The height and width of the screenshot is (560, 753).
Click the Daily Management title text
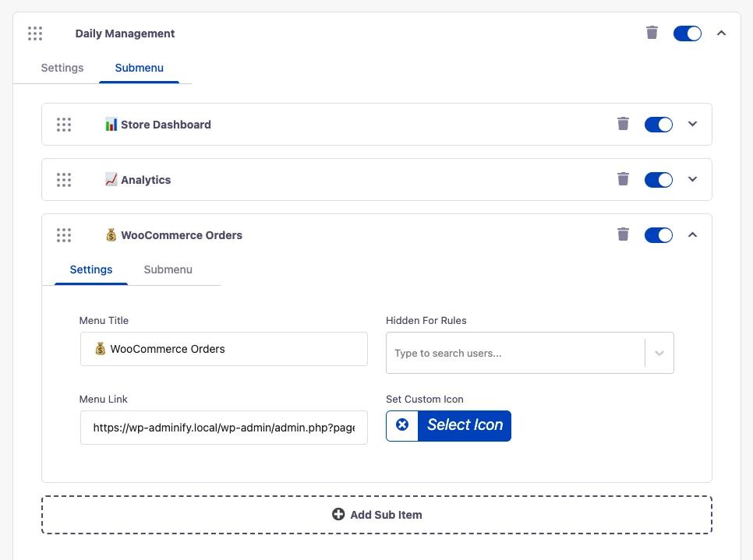click(125, 33)
